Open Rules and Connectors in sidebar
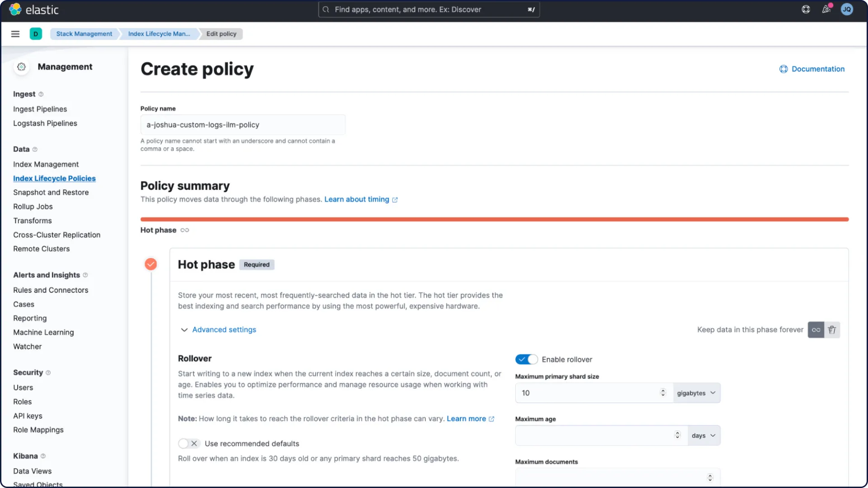This screenshot has height=488, width=868. click(x=51, y=290)
